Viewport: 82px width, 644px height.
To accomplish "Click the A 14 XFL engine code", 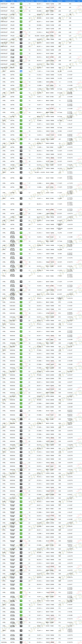I will coord(70,71).
